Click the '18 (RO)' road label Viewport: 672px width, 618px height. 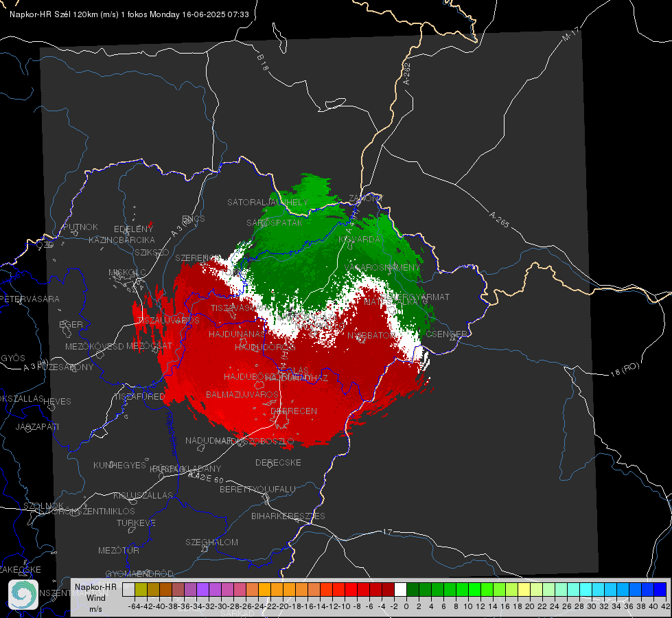click(x=625, y=369)
